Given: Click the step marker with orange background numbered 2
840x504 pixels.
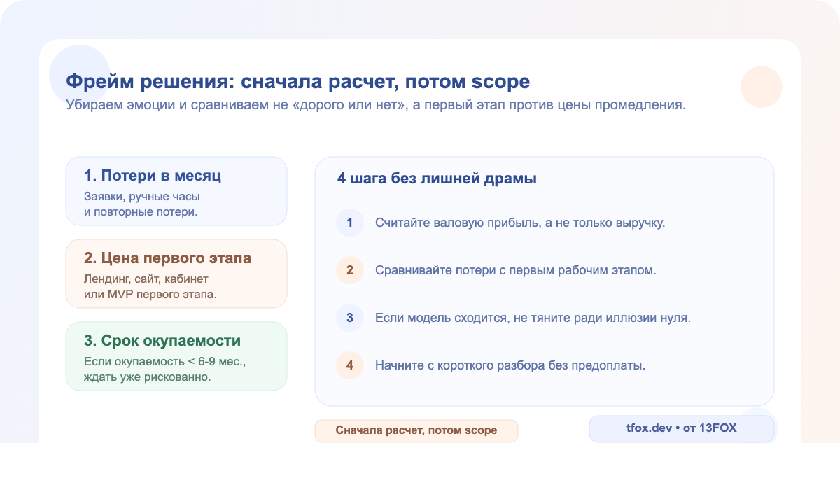Looking at the screenshot, I should pos(350,270).
